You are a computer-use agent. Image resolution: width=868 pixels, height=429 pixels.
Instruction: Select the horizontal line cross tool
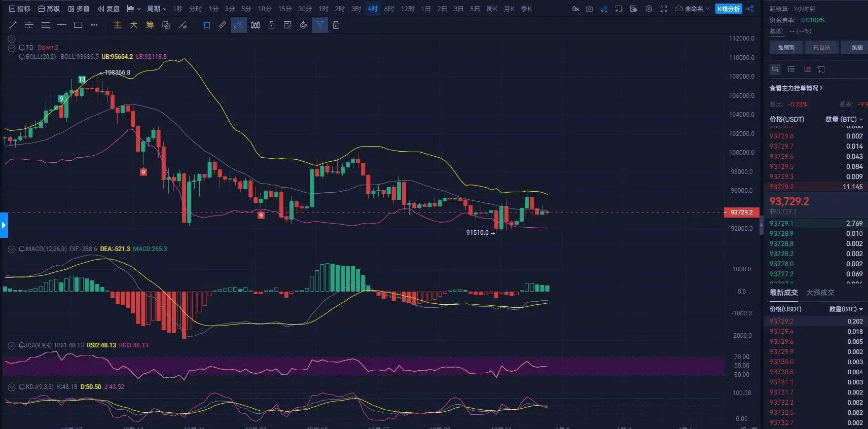pos(62,25)
